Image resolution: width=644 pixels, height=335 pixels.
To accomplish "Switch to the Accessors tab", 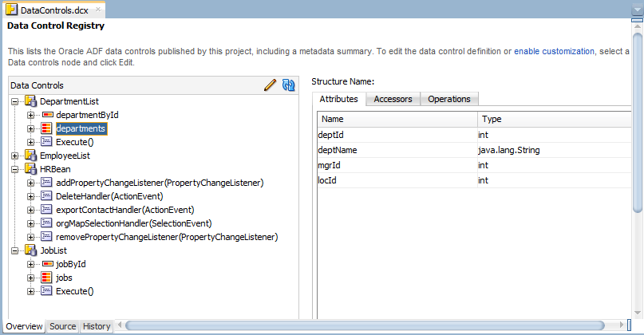I will (x=393, y=99).
